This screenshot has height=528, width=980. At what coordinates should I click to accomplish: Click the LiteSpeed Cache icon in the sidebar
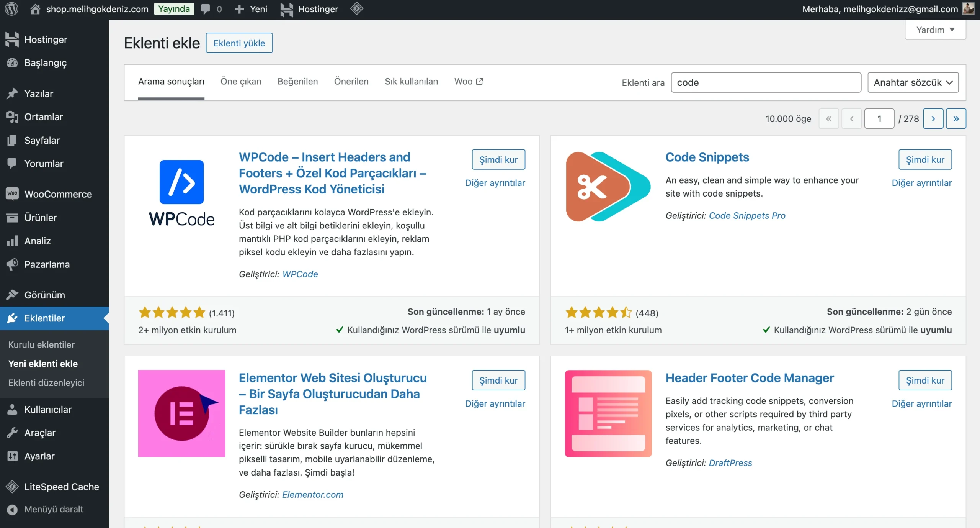pyautogui.click(x=12, y=487)
